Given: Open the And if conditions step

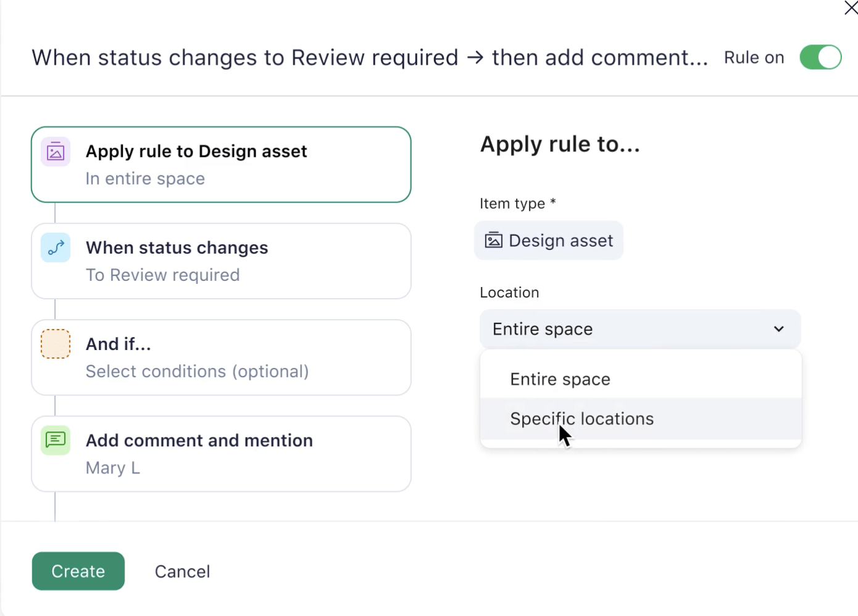Looking at the screenshot, I should click(x=221, y=357).
